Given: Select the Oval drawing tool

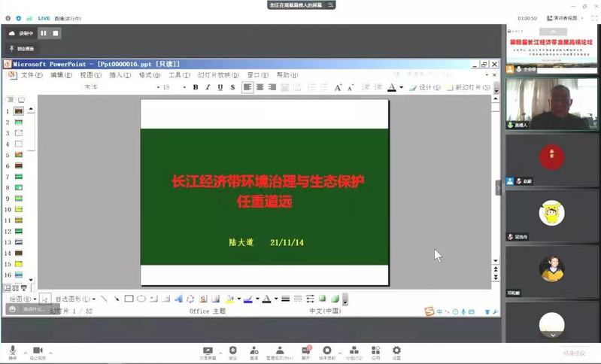Looking at the screenshot, I should 141,299.
